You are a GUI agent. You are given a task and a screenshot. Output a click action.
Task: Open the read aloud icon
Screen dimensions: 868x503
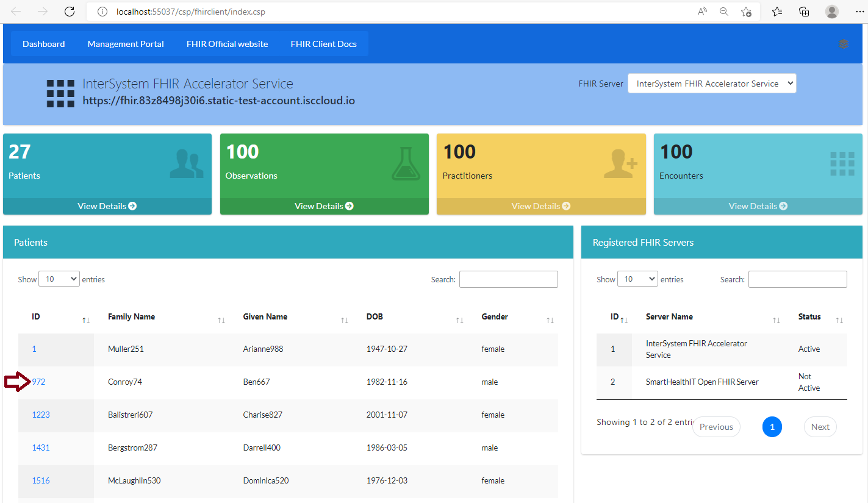pos(702,12)
